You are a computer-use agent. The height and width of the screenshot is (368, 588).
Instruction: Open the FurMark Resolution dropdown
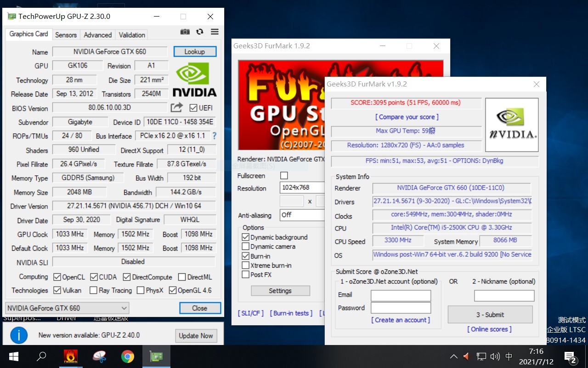click(302, 188)
